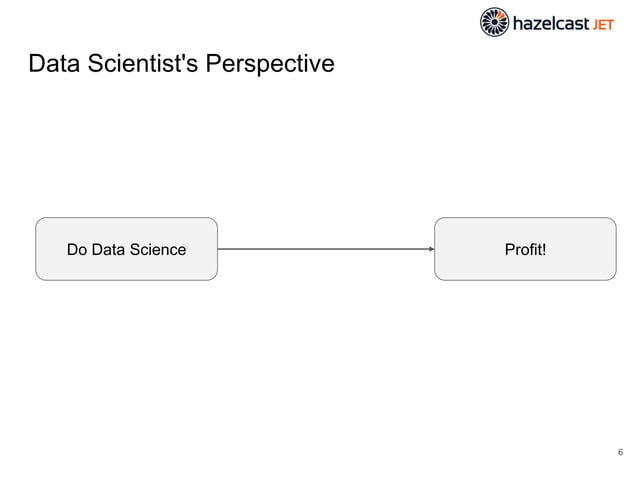The height and width of the screenshot is (478, 638).
Task: Click the arrowhead pointing at the Profit! box
Action: [432, 249]
